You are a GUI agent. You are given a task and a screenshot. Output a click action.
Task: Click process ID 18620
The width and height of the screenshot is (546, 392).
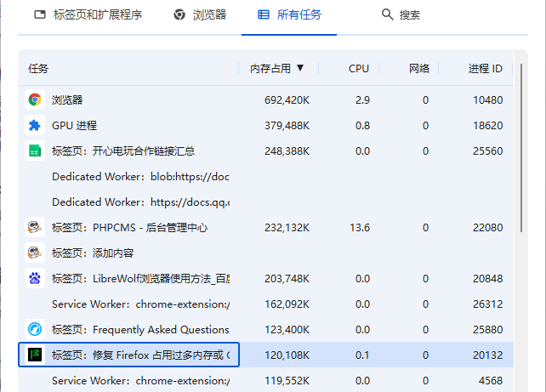coord(488,126)
